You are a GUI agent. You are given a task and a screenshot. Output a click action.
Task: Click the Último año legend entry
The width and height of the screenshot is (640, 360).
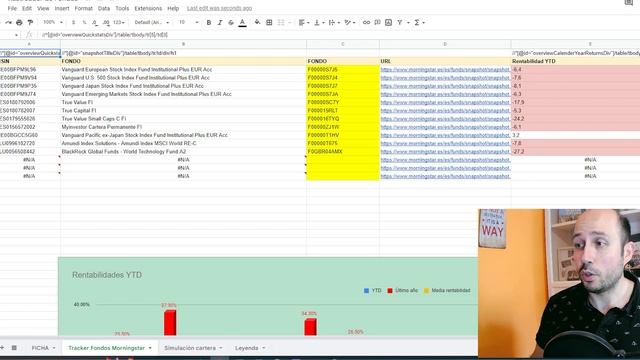[x=402, y=291]
